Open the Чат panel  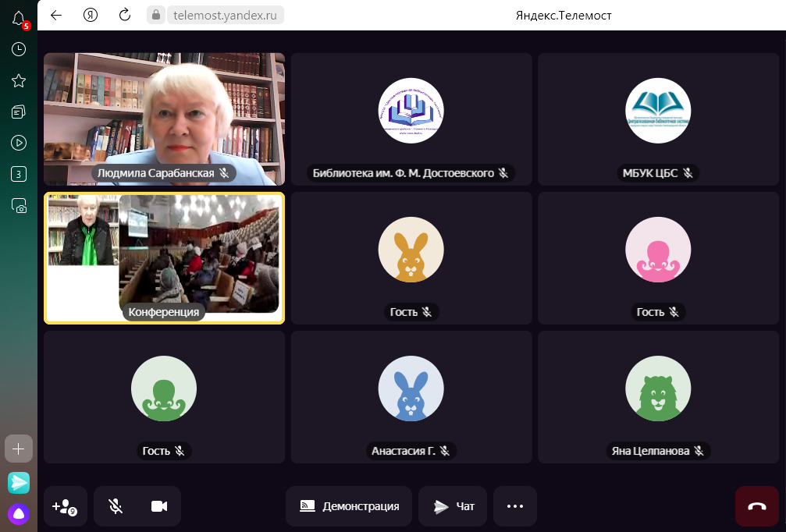coord(453,506)
